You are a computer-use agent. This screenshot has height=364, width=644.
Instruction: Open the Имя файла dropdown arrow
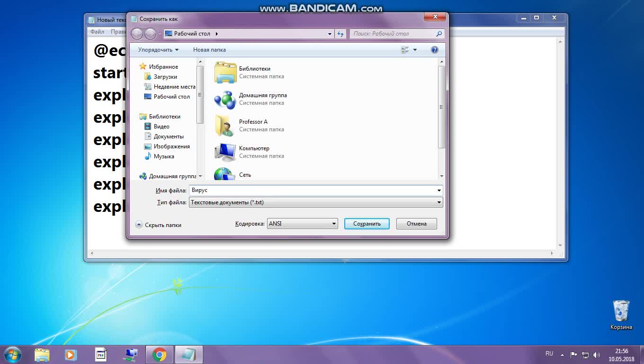click(x=439, y=190)
